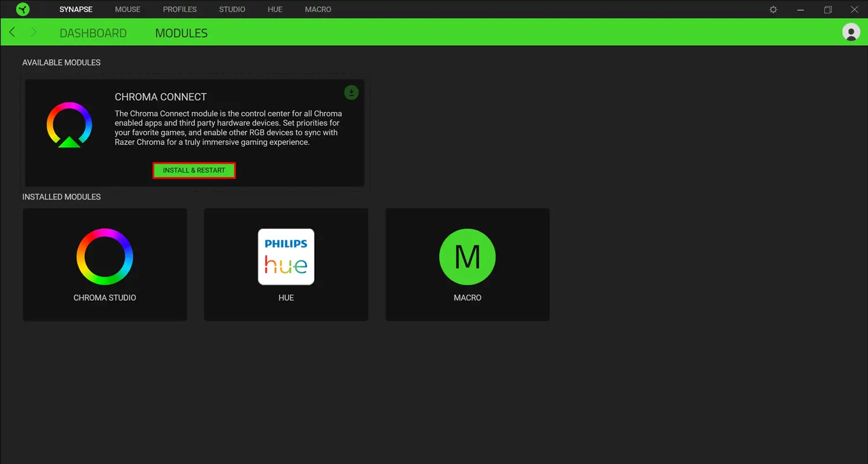
Task: Switch to the MOUSE tab
Action: point(127,9)
